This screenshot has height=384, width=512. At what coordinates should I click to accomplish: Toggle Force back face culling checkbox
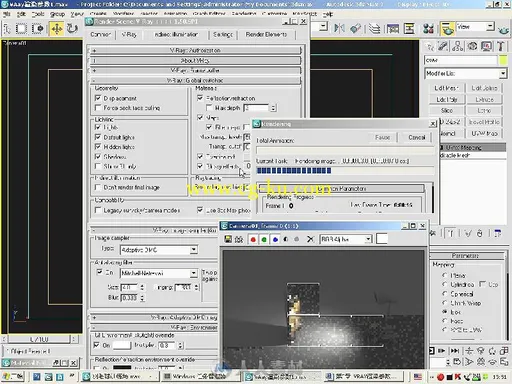coord(98,108)
